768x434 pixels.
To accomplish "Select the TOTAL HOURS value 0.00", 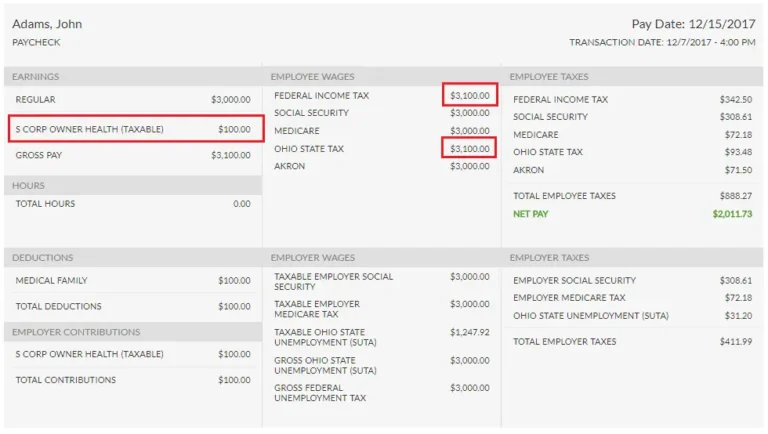I will click(241, 204).
